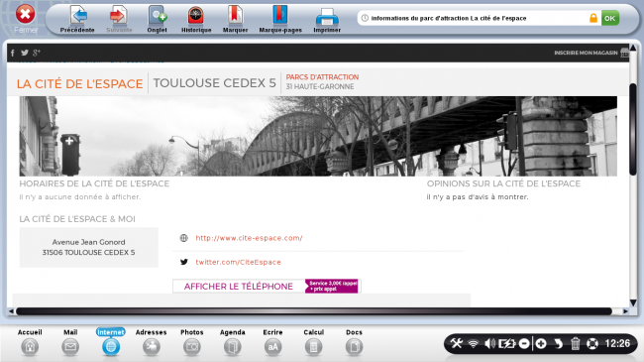644x362 pixels.
Task: Open the Google Plus header icon
Action: (x=37, y=53)
